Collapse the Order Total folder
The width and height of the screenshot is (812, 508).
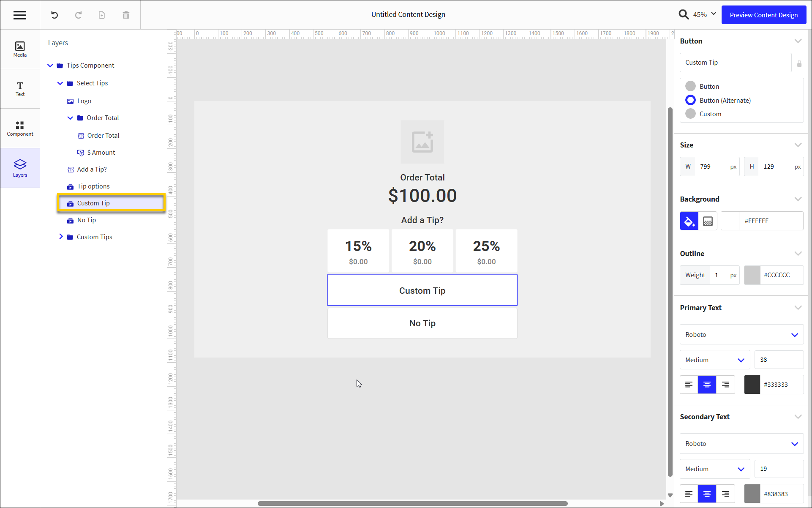coord(70,118)
